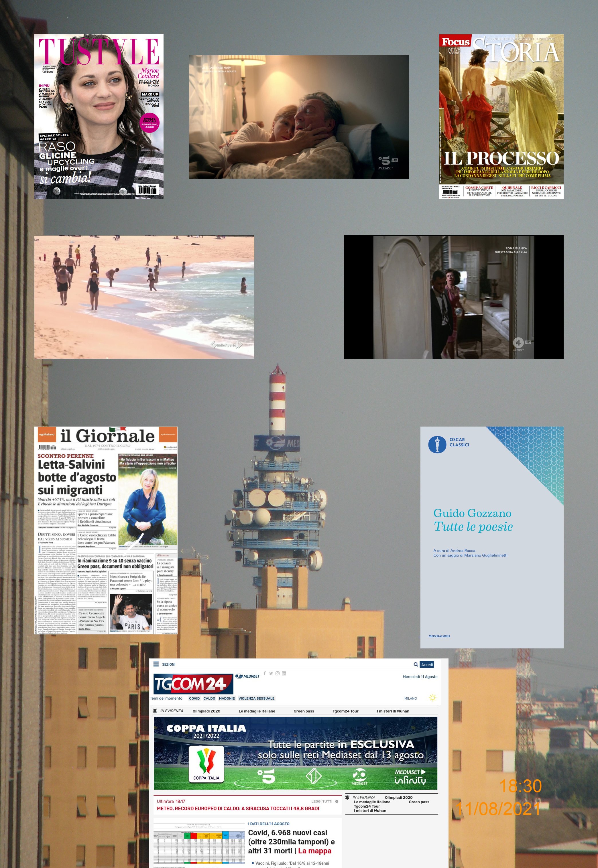The height and width of the screenshot is (868, 598).
Task: Open Olimpiadi 2020 in top nav bar
Action: click(x=206, y=711)
